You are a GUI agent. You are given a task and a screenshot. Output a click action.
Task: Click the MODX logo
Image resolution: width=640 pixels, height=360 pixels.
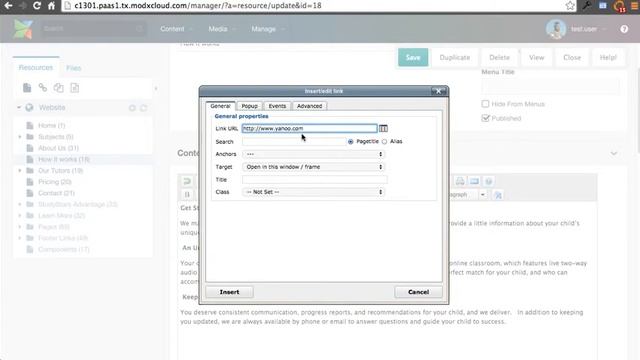click(x=22, y=29)
